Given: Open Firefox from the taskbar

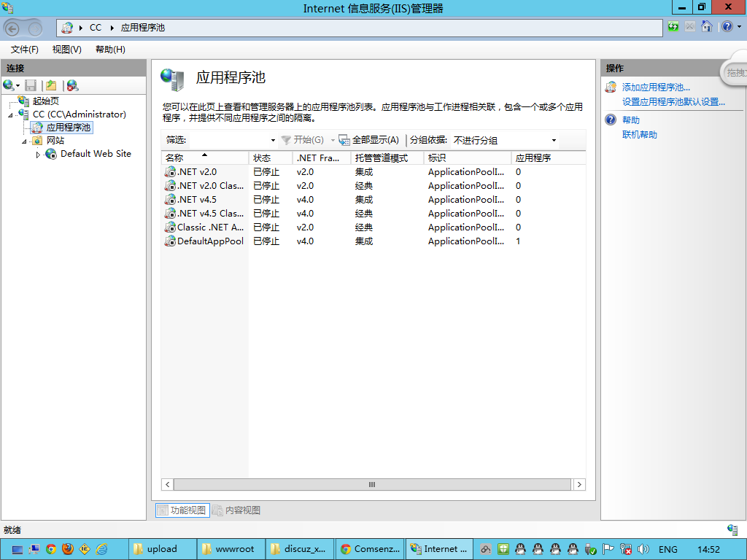Looking at the screenshot, I should 68,549.
